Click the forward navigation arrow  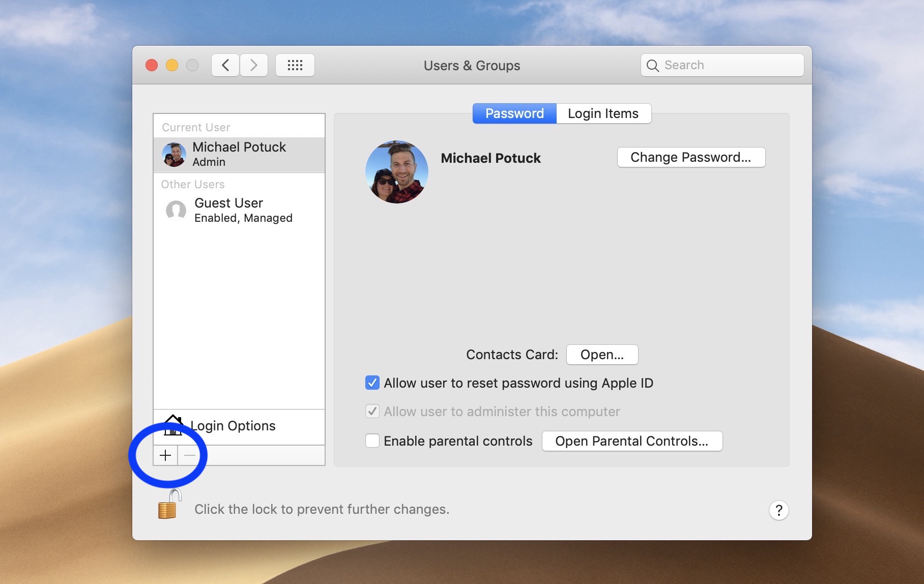(253, 65)
